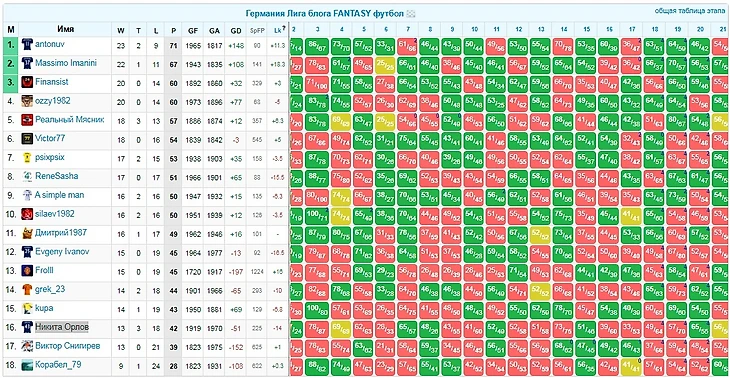The image size is (730, 378).
Task: Click antonuv's round 3 green result 86/67
Action: (317, 47)
